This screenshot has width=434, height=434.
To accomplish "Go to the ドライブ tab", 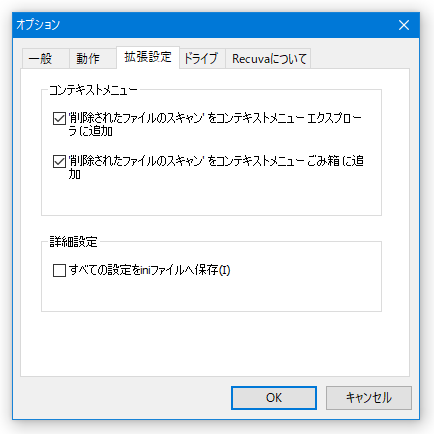I will 202,59.
